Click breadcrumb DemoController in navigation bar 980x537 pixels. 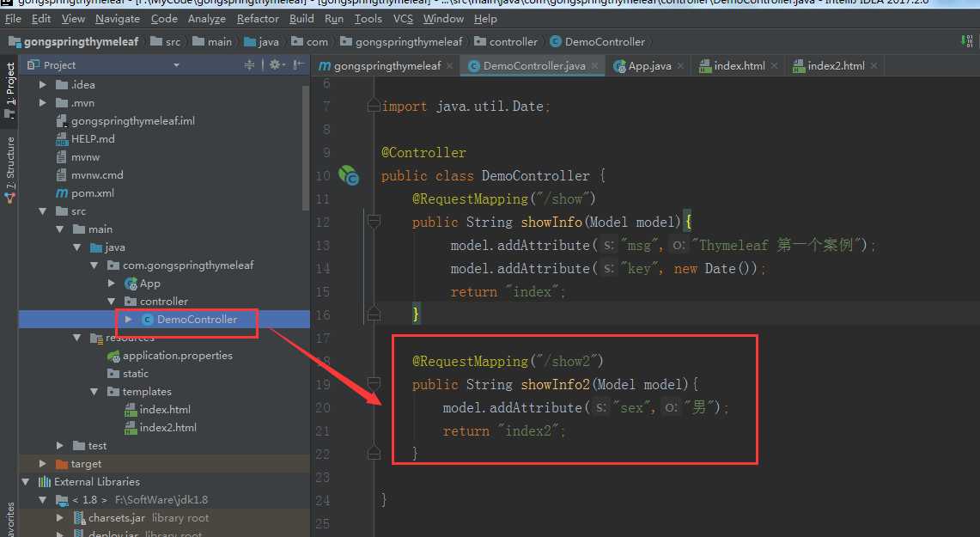pyautogui.click(x=605, y=42)
